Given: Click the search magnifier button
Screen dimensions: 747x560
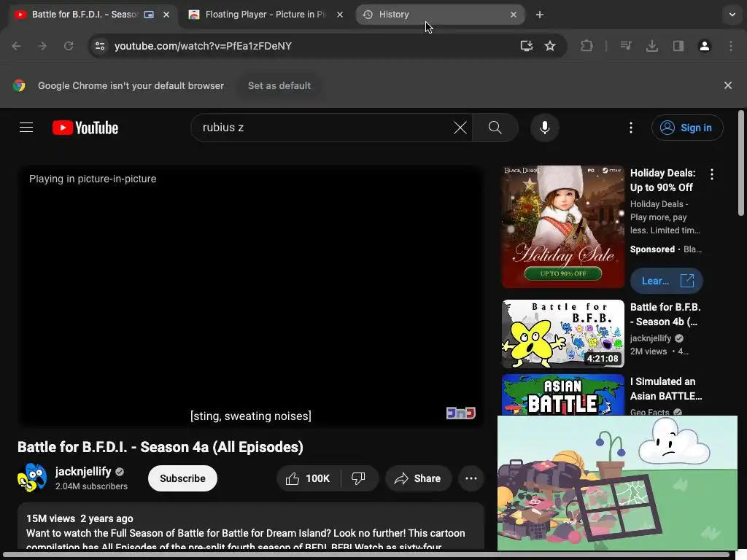Looking at the screenshot, I should [x=495, y=128].
